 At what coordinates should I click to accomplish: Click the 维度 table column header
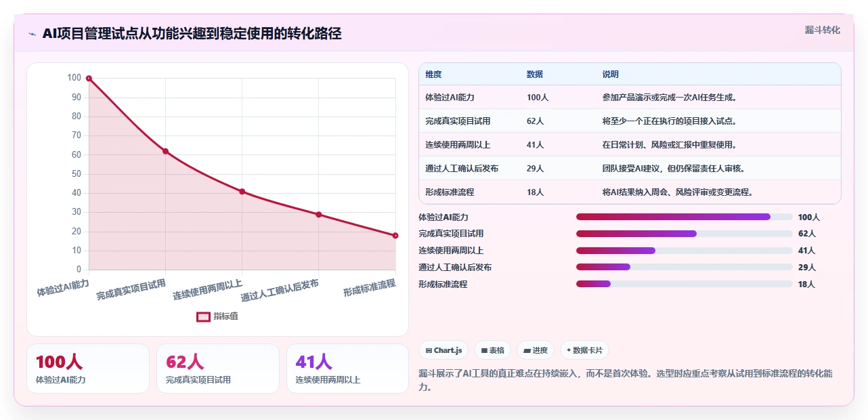coord(470,75)
